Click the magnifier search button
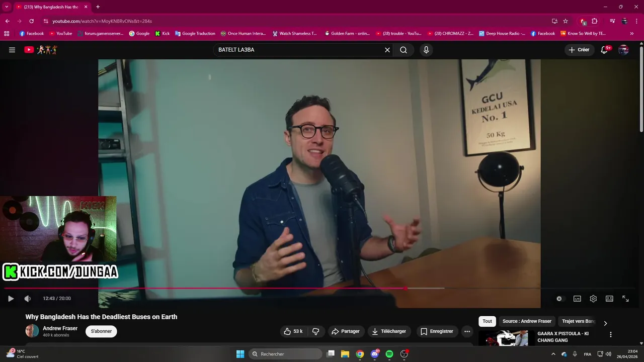Viewport: 644px width, 362px height. point(404,50)
